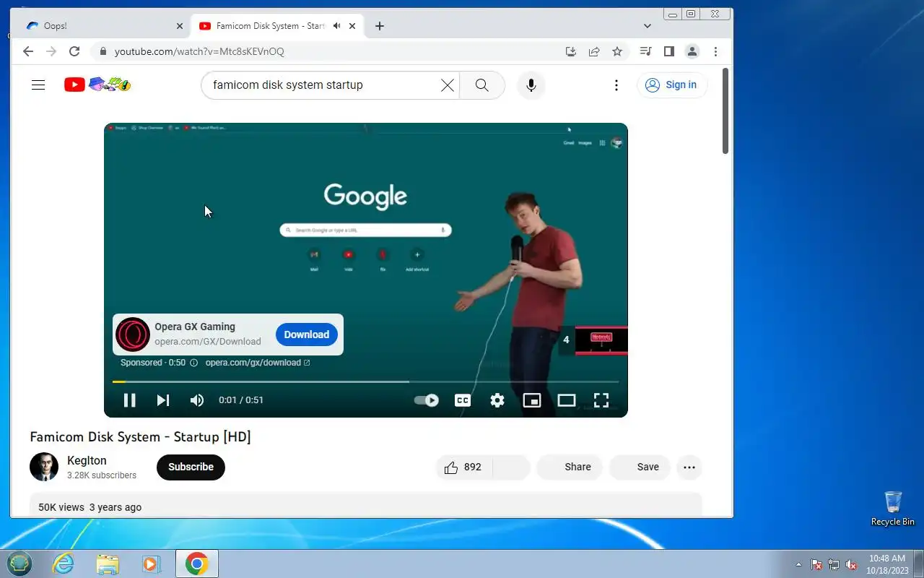This screenshot has width=924, height=578.
Task: Install app icon in address bar
Action: [x=571, y=51]
